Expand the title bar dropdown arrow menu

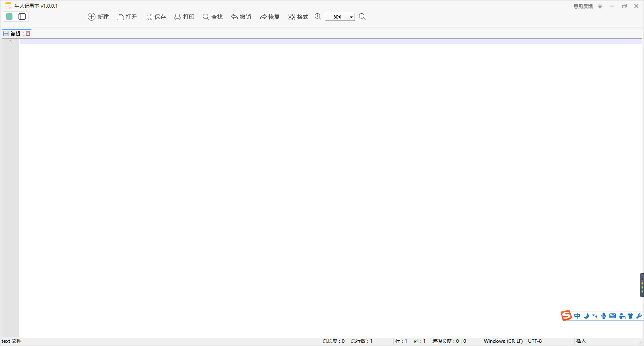click(x=600, y=6)
